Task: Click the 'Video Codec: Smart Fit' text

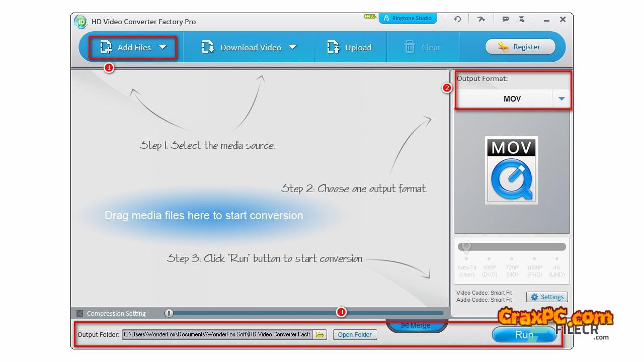Action: pyautogui.click(x=484, y=293)
